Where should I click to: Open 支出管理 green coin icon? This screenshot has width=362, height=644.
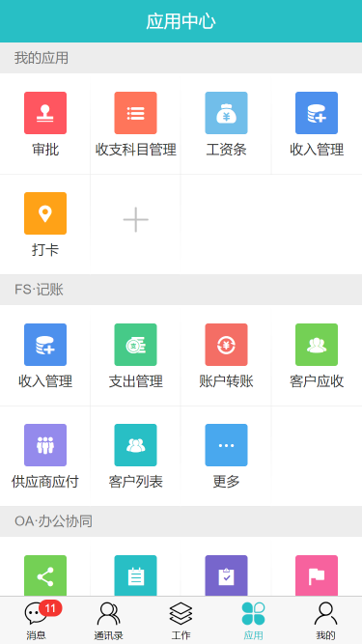pos(135,345)
